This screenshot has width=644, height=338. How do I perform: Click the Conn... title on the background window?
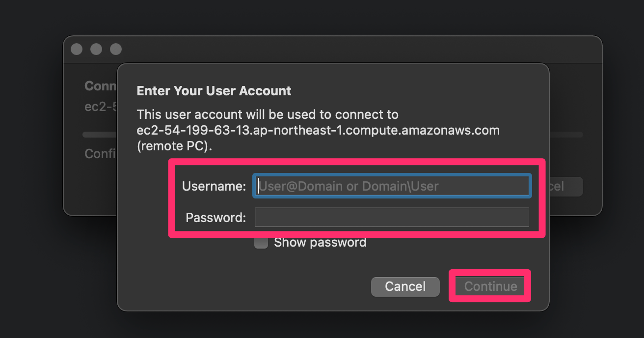(100, 85)
